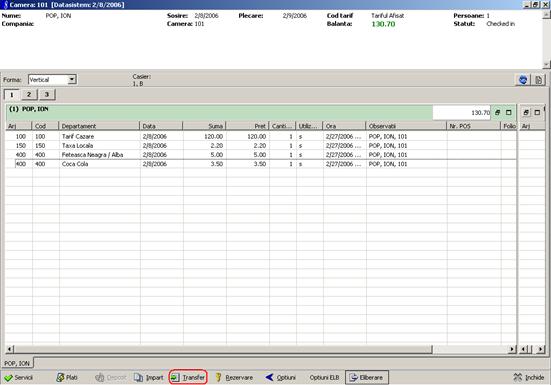Switch to folio tab 1

(12, 94)
